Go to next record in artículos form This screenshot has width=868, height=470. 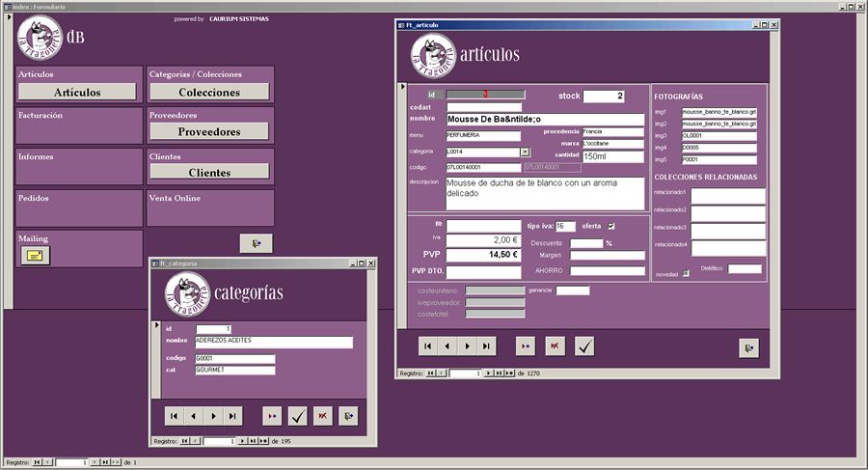[466, 346]
